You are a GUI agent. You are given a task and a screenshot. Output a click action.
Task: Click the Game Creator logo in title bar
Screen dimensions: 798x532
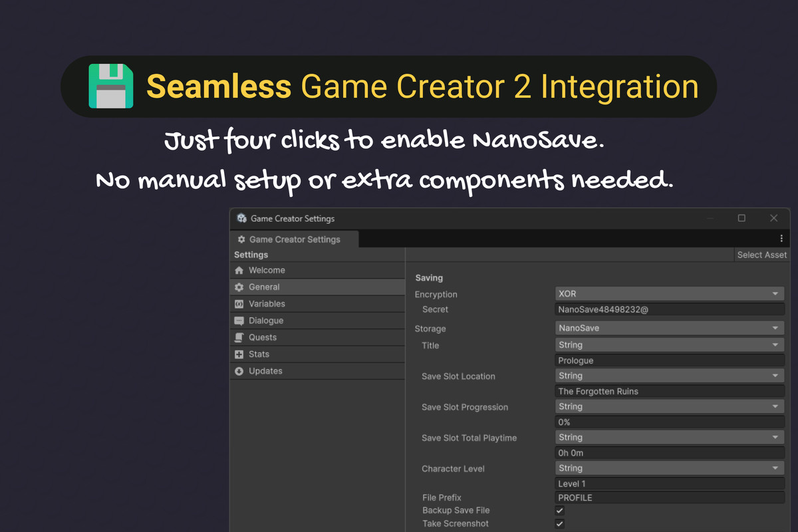coord(241,218)
